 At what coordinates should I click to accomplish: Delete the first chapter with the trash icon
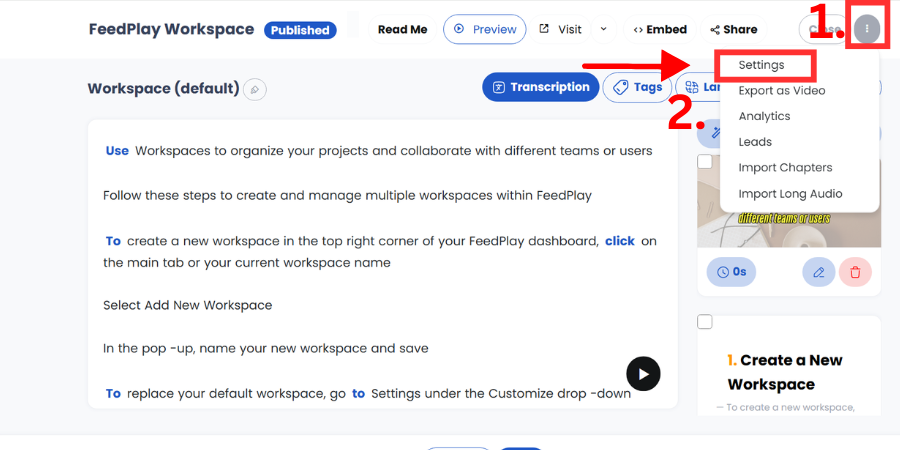pyautogui.click(x=855, y=272)
